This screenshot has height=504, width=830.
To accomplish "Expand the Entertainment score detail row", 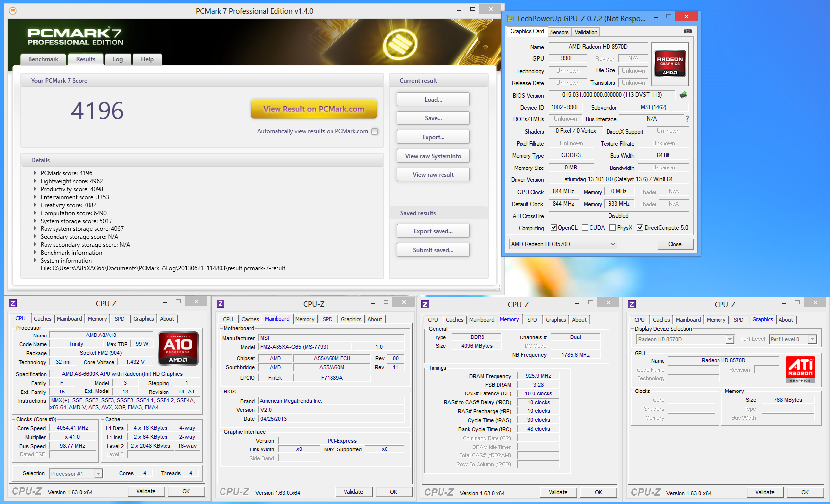I will pos(35,197).
